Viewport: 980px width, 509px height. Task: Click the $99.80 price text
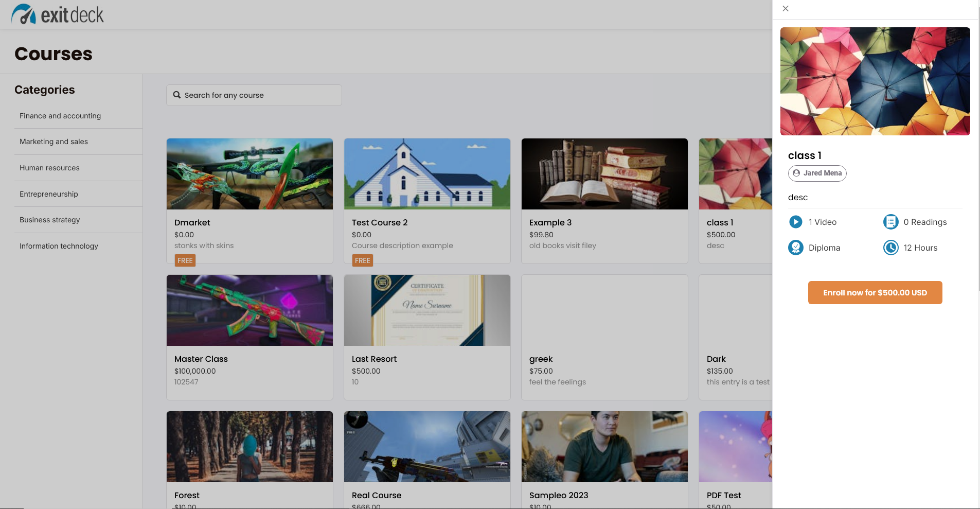(541, 235)
